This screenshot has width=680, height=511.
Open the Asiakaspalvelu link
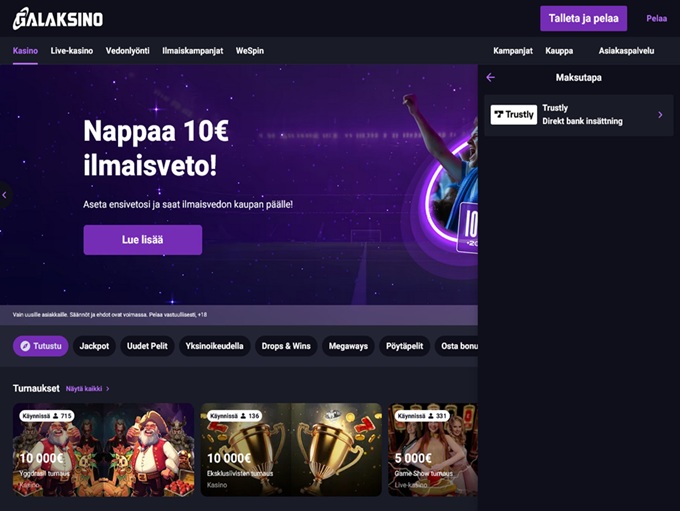[626, 51]
